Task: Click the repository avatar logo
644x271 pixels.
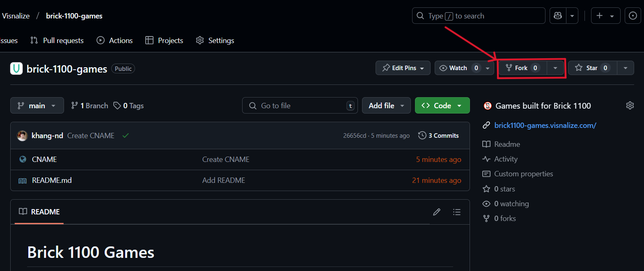Action: pyautogui.click(x=16, y=68)
